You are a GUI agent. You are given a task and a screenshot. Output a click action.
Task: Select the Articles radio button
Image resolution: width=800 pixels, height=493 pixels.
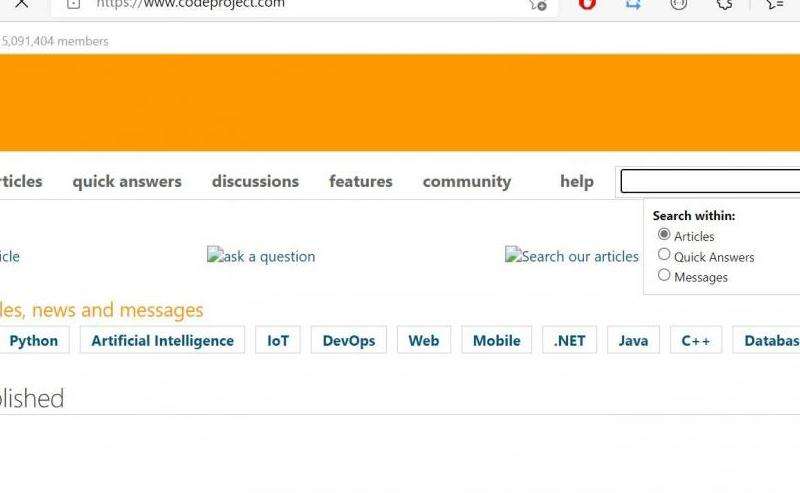click(664, 234)
